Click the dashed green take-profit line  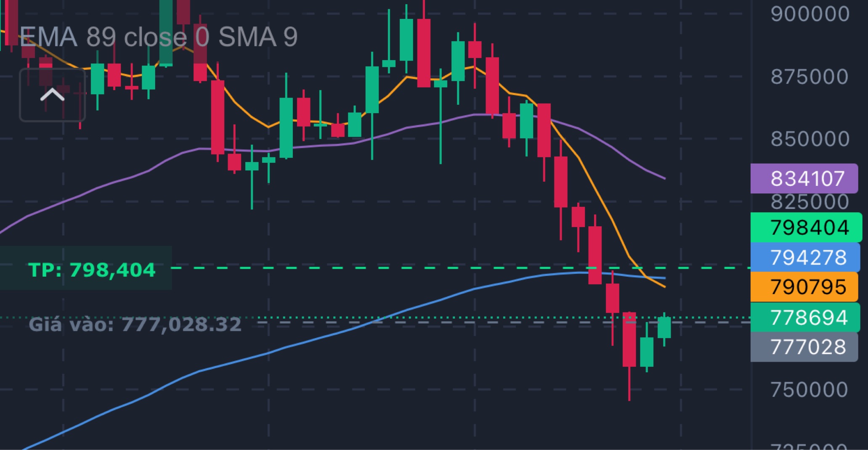[x=379, y=267]
